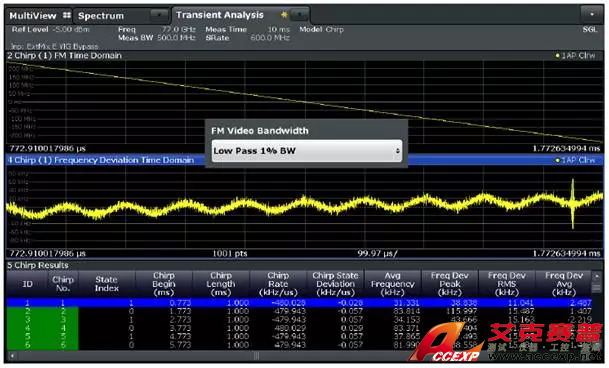This screenshot has height=368, width=609.
Task: Expand the FM Video Bandwidth selector
Action: point(306,150)
